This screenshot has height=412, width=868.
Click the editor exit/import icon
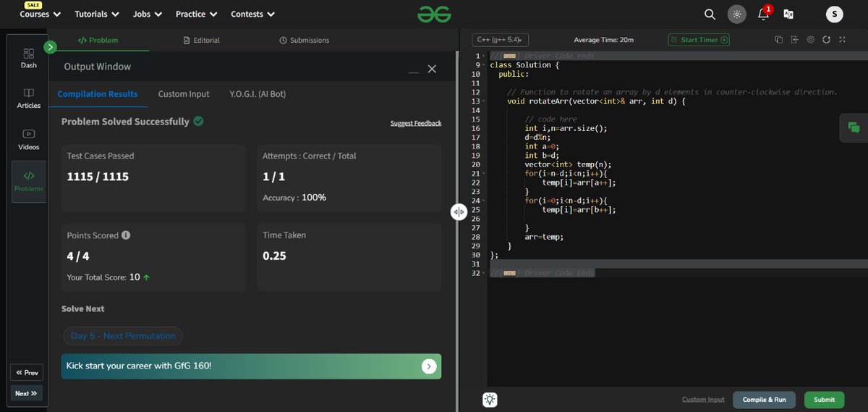tap(794, 40)
